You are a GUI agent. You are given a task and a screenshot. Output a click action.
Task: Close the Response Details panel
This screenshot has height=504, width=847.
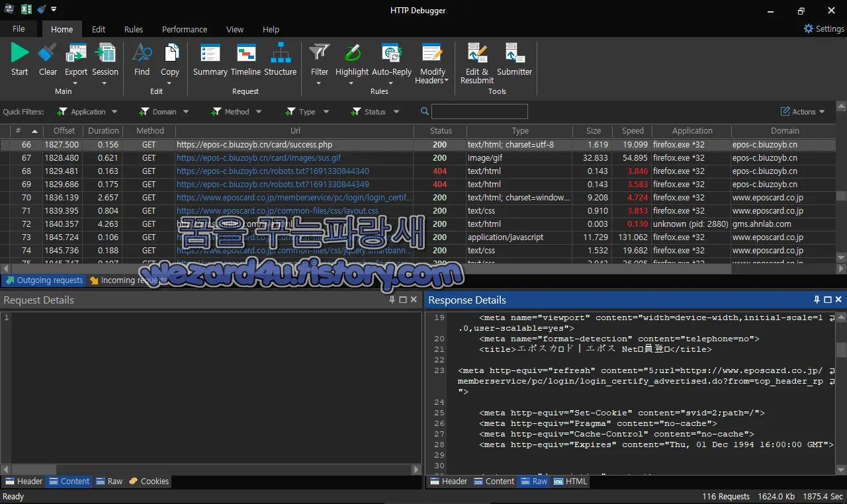tap(838, 300)
